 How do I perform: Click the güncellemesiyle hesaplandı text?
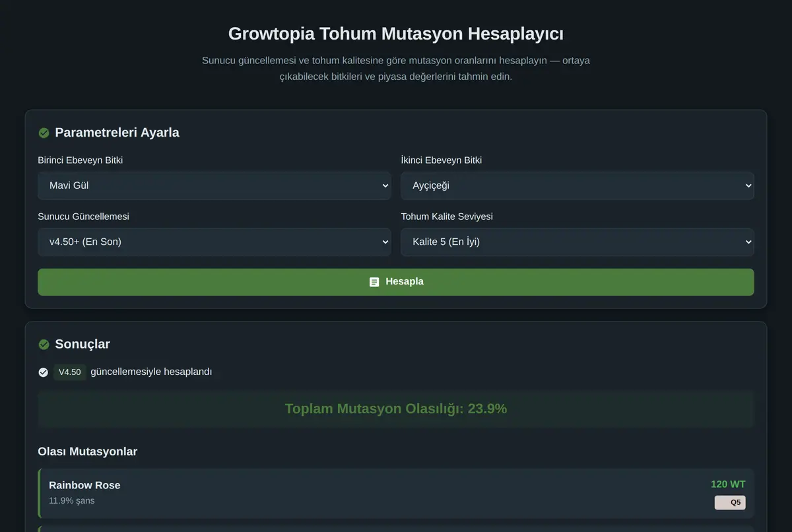[151, 372]
